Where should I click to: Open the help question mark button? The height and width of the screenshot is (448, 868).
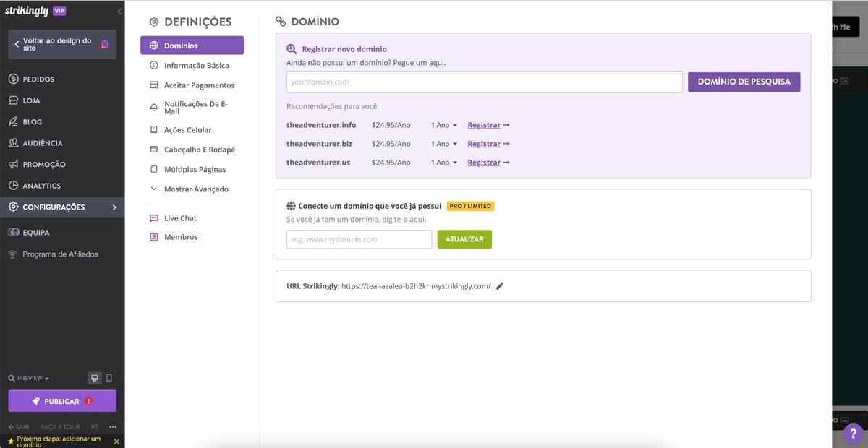tap(854, 433)
